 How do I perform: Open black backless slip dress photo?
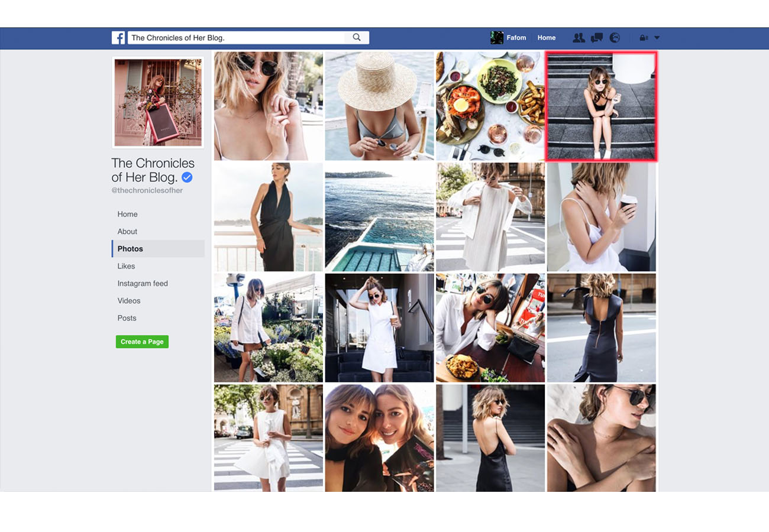(490, 438)
